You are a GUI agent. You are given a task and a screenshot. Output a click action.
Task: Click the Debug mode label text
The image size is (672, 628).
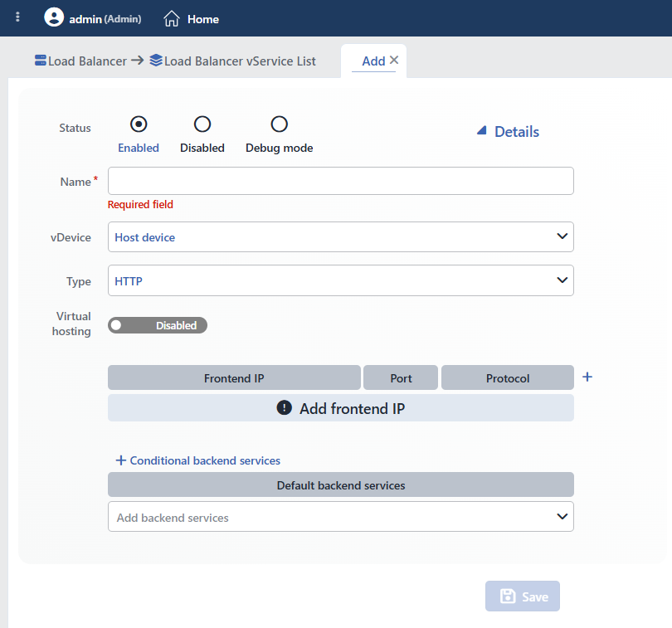pyautogui.click(x=279, y=148)
